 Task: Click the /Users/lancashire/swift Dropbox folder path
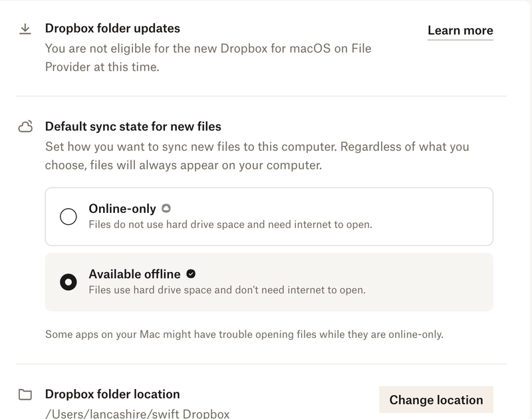point(137,414)
